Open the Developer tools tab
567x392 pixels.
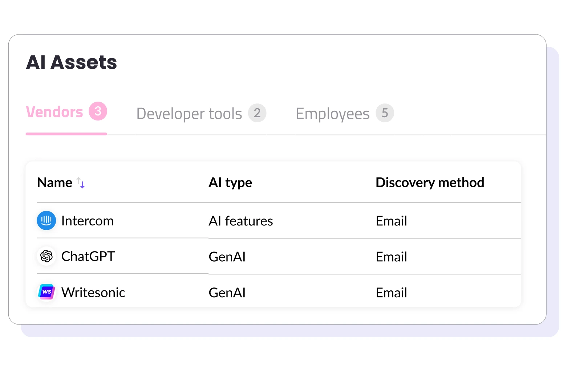(x=189, y=114)
